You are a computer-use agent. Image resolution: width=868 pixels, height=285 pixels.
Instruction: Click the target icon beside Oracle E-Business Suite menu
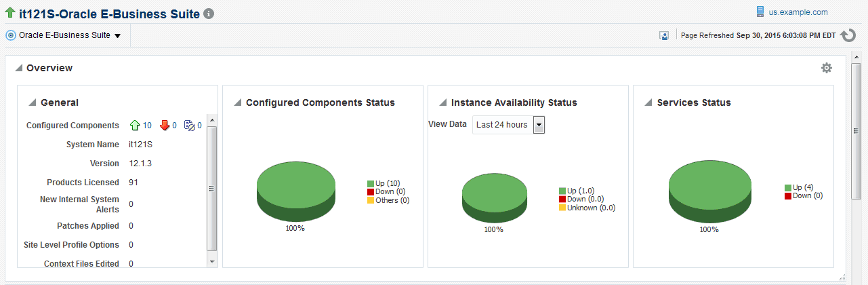point(10,35)
